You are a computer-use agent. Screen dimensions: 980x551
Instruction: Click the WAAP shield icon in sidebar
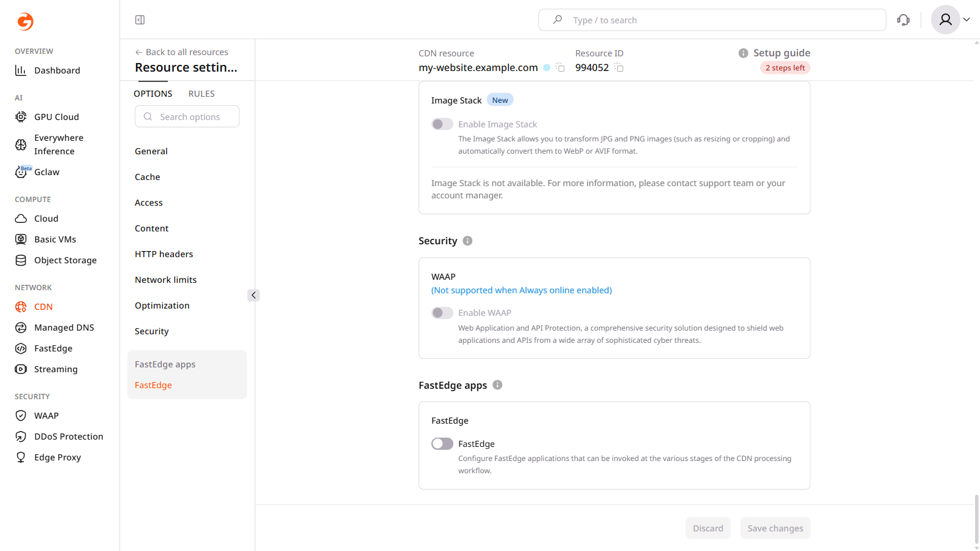point(21,416)
